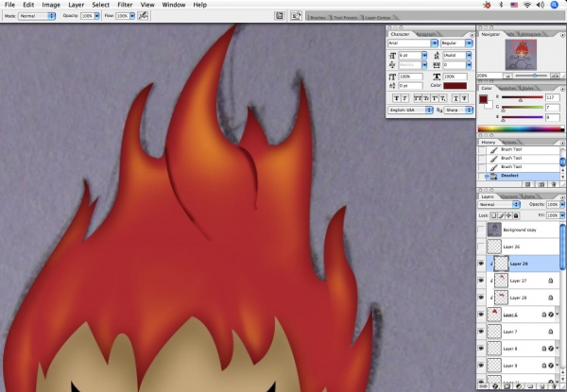Open Spotlight search in menu bar
Image resolution: width=567 pixels, height=392 pixels.
click(555, 5)
